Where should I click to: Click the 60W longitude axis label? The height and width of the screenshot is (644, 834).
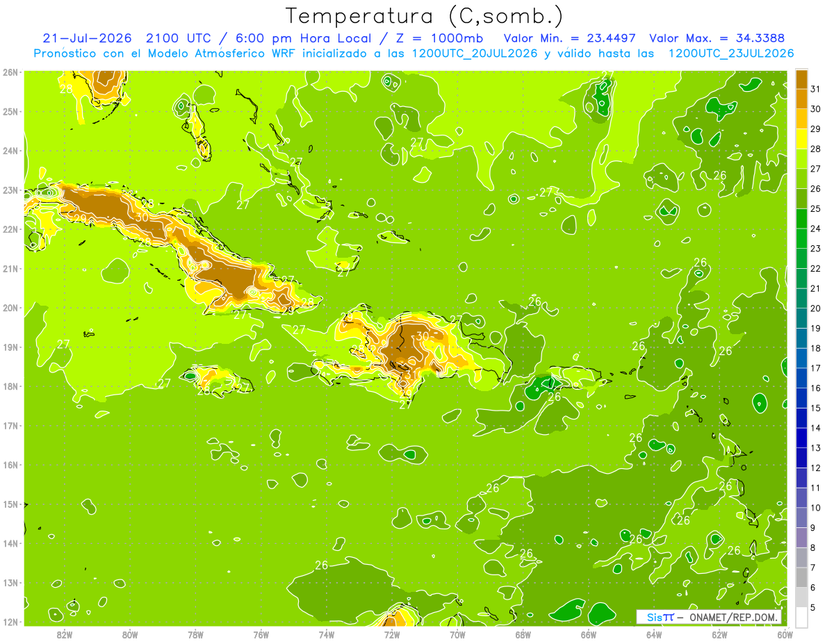784,634
